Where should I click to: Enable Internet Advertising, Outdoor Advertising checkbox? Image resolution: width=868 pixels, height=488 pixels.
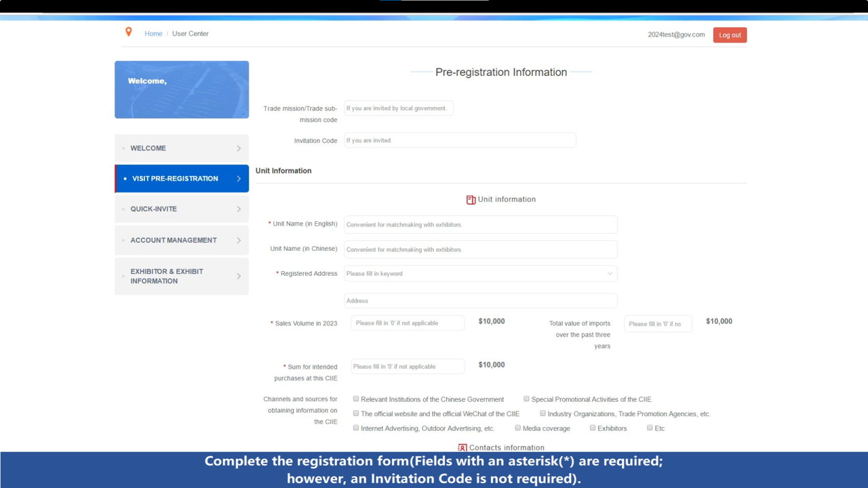pos(356,428)
